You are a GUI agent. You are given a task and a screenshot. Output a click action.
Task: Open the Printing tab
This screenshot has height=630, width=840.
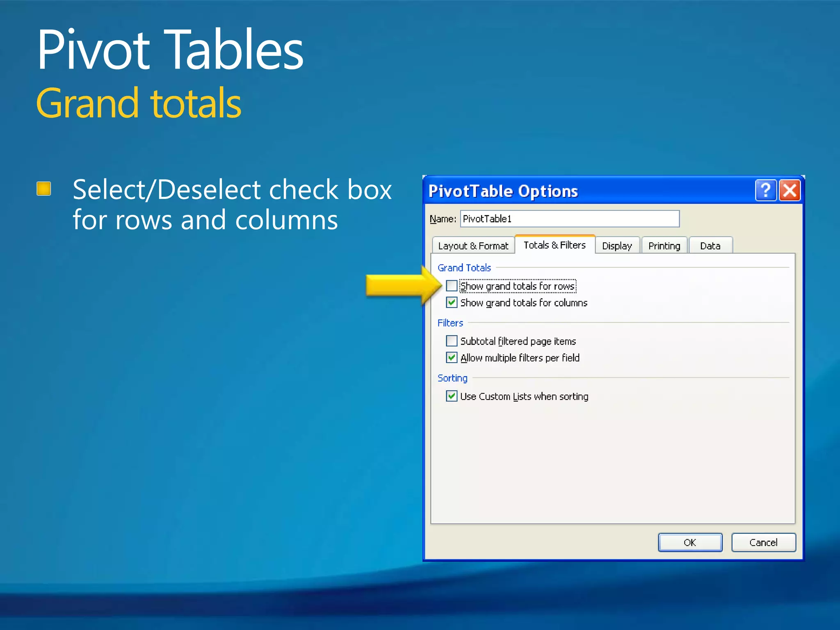click(664, 246)
